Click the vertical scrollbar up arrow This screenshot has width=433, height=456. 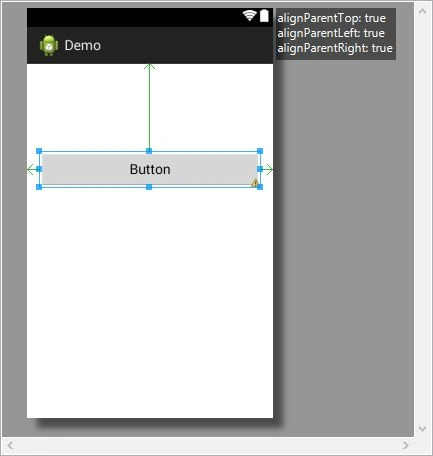coord(423,12)
